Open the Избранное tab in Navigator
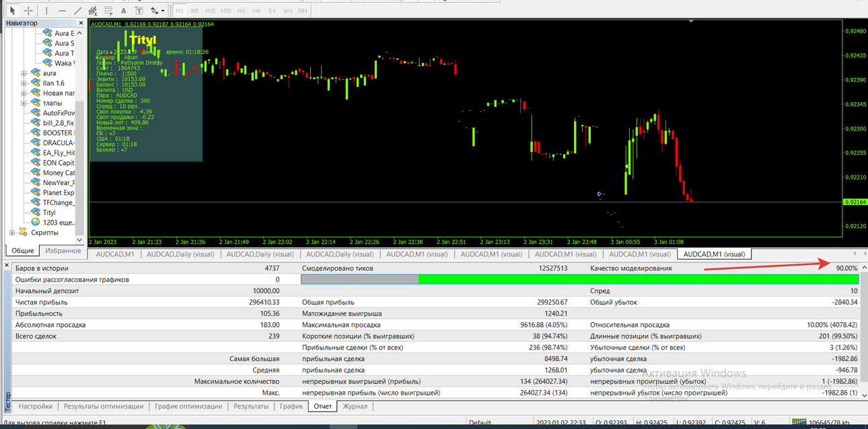The height and width of the screenshot is (429, 868). pyautogui.click(x=63, y=251)
